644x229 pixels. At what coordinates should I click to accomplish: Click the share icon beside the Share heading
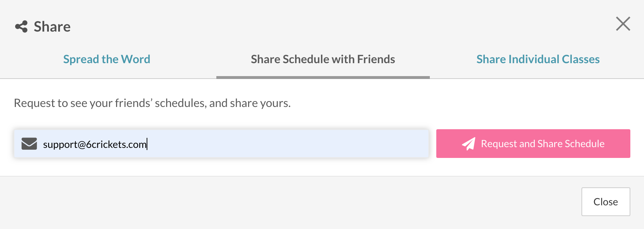click(21, 27)
